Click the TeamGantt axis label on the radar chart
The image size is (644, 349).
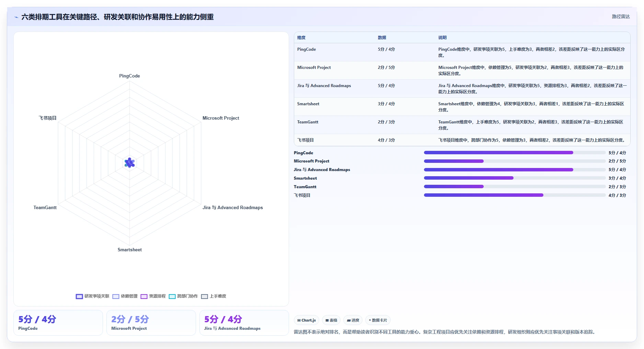point(45,207)
